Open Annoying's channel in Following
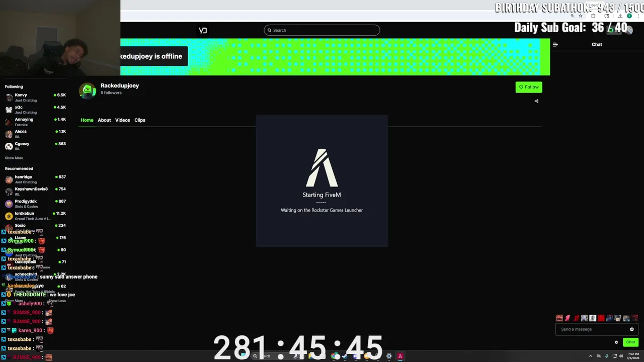The image size is (644, 362). tap(35, 122)
